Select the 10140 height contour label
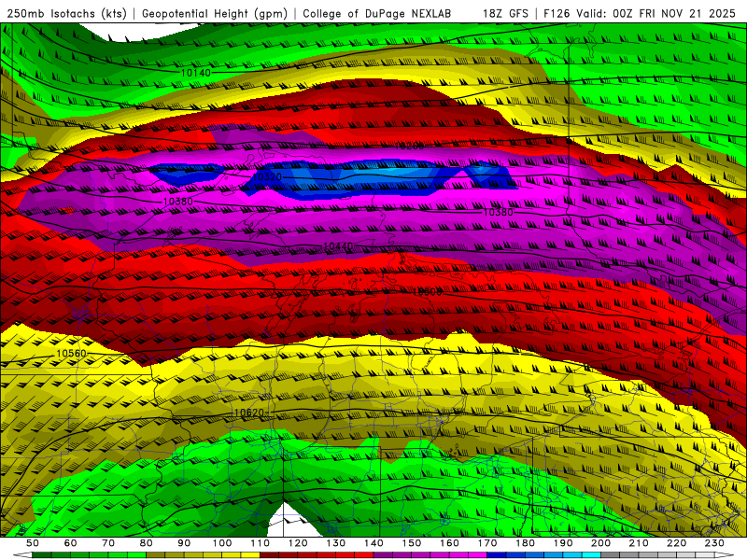 click(196, 73)
